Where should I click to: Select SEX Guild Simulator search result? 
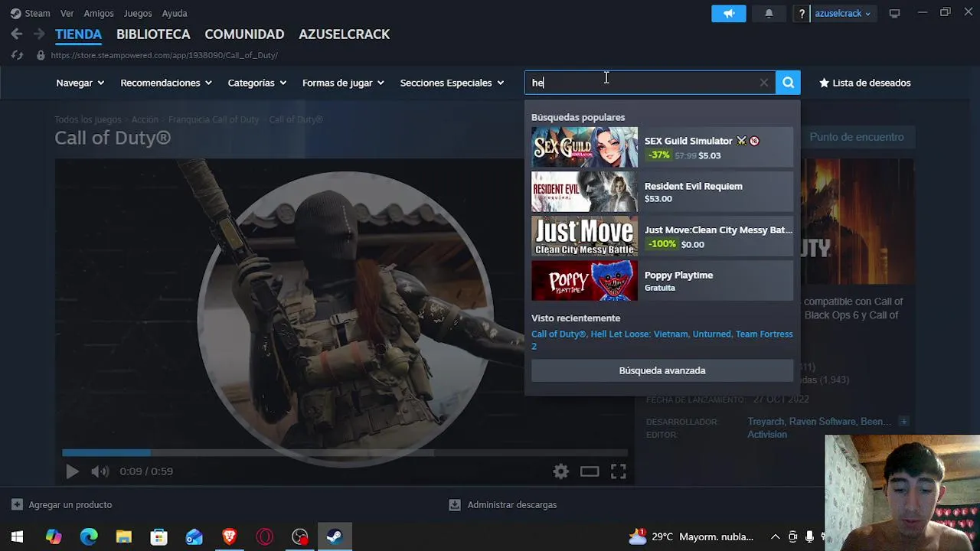click(662, 147)
